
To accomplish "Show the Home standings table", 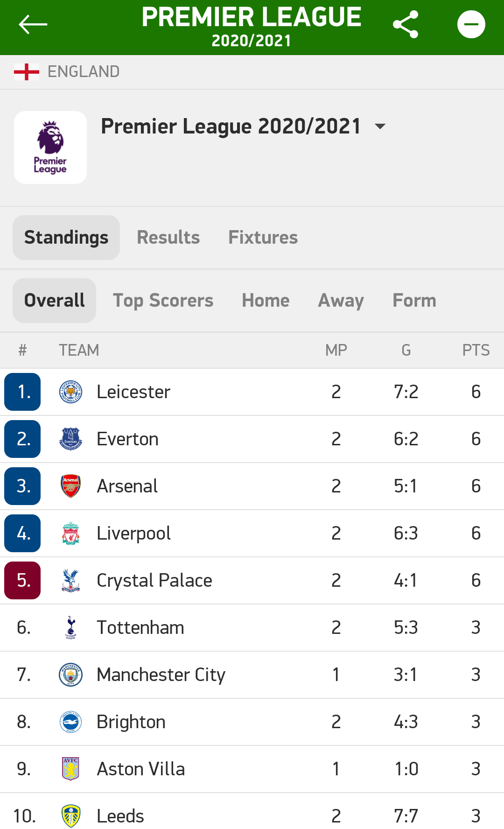I will (x=266, y=301).
